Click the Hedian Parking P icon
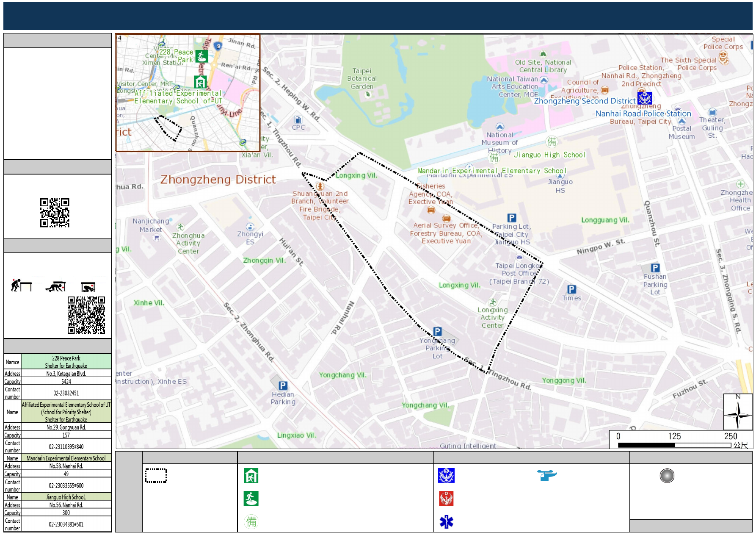Image resolution: width=756 pixels, height=535 pixels. [x=283, y=385]
